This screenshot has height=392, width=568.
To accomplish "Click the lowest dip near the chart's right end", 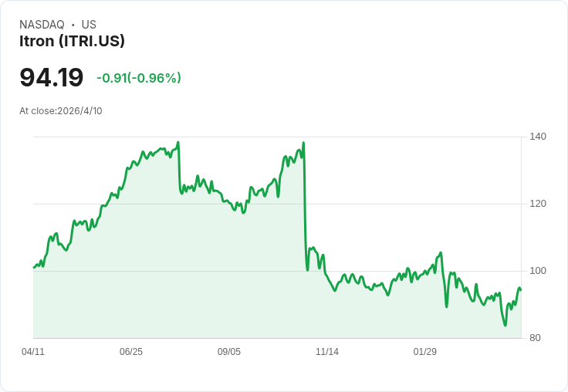I will 505,325.
